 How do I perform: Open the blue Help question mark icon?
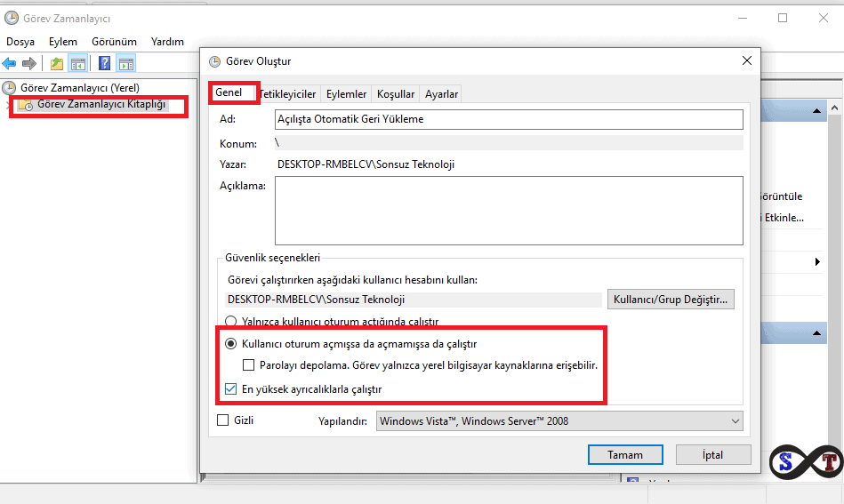tap(104, 63)
